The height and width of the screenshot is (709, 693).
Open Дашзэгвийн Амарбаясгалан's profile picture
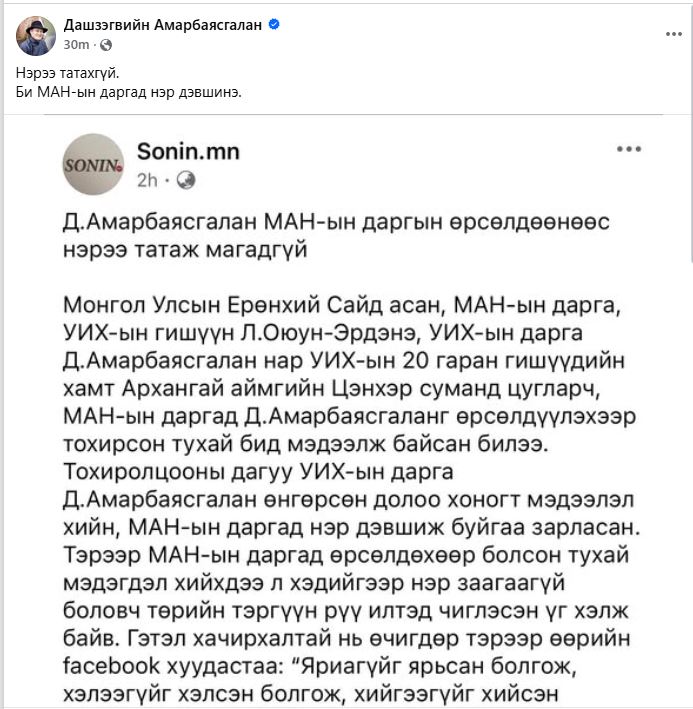(x=36, y=36)
